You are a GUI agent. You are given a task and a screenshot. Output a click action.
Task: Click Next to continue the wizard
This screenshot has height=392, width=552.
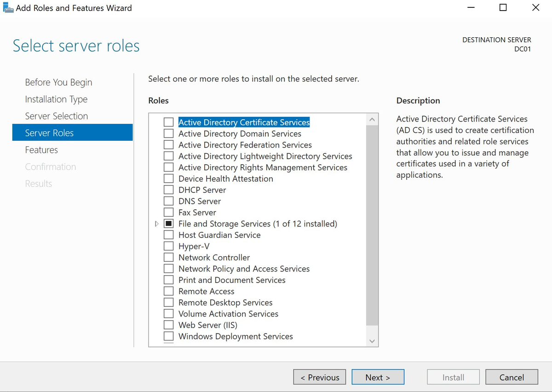[378, 377]
